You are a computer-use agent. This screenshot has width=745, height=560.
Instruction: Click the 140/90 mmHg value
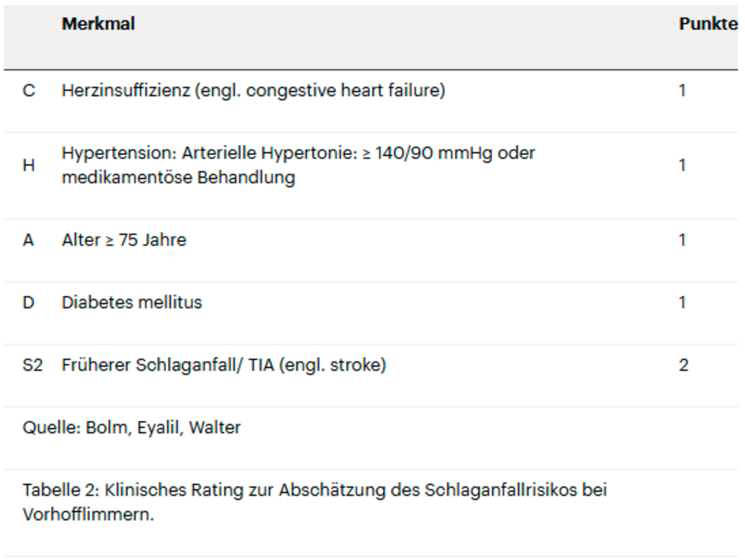pos(433,153)
